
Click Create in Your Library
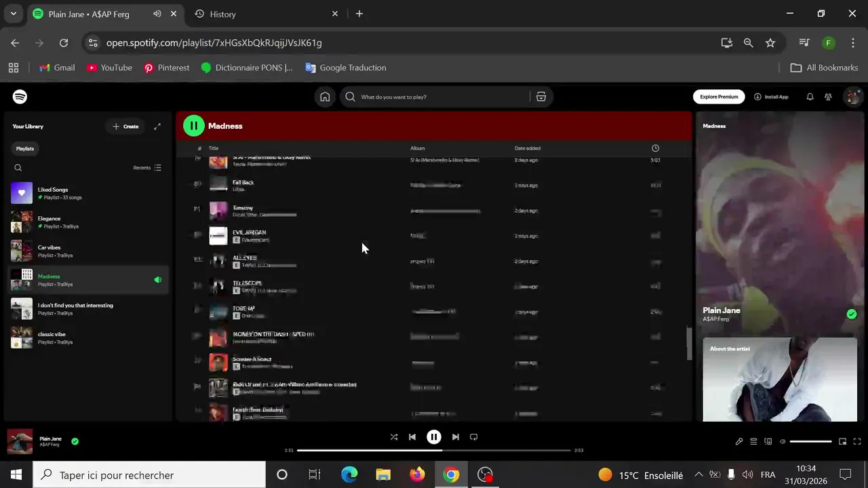click(125, 126)
